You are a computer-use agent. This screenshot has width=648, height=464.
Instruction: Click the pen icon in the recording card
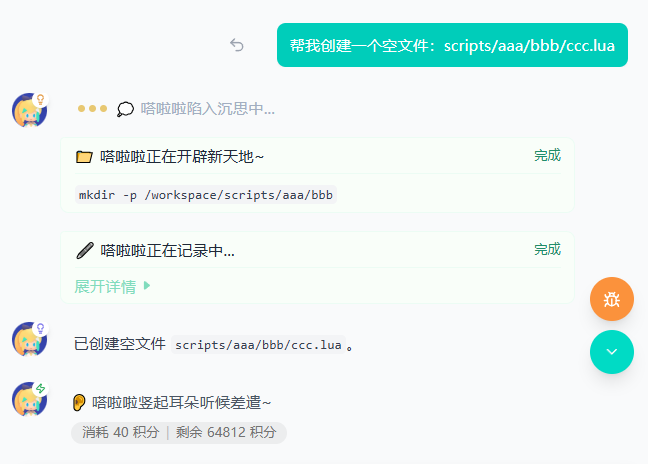pos(85,251)
